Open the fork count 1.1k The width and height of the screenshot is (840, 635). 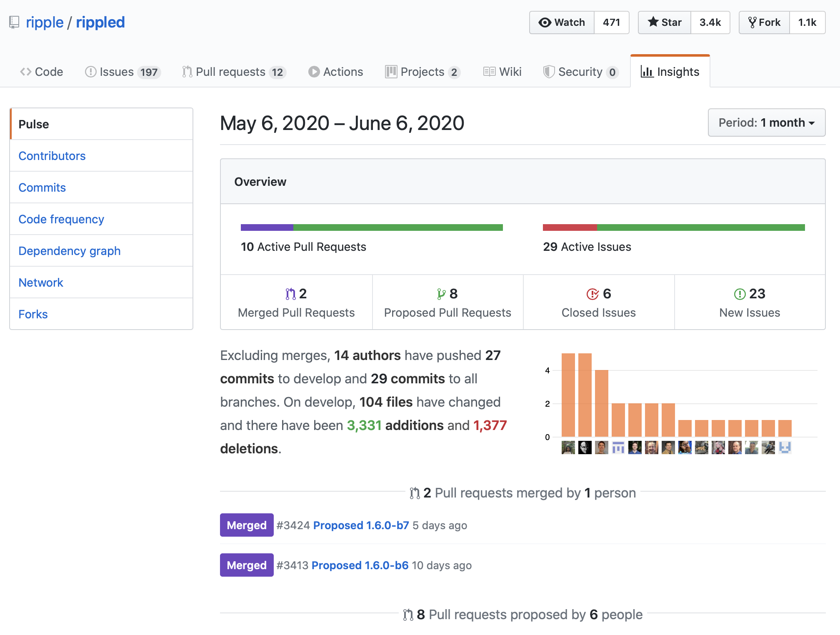point(807,22)
